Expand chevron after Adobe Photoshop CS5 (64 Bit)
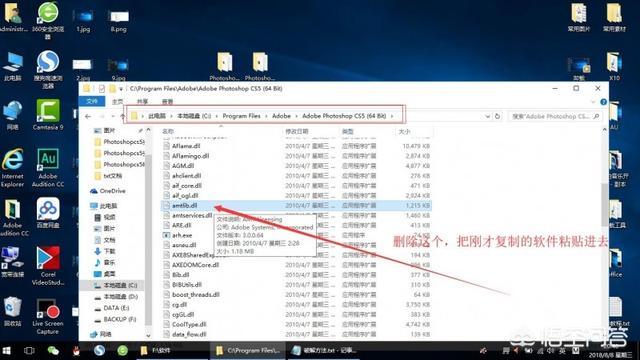 (x=392, y=116)
